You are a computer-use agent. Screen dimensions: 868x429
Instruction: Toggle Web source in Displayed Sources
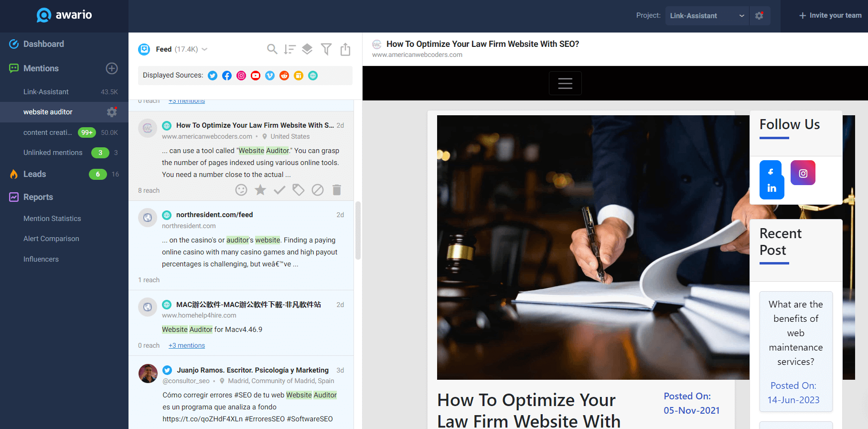[313, 76]
